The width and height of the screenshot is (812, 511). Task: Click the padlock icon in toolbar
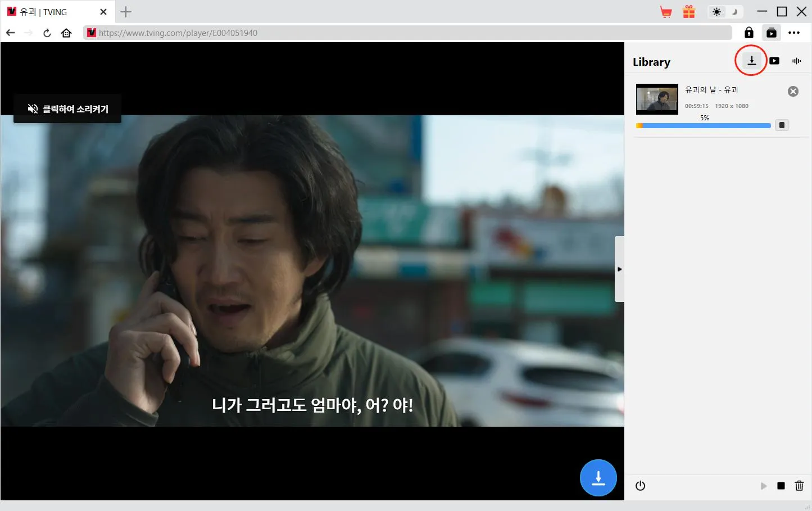click(x=749, y=33)
